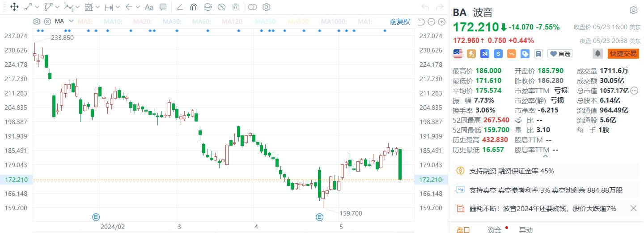Click the January earnings E marker
Image resolution: width=644 pixels, height=233 pixels.
(96, 217)
